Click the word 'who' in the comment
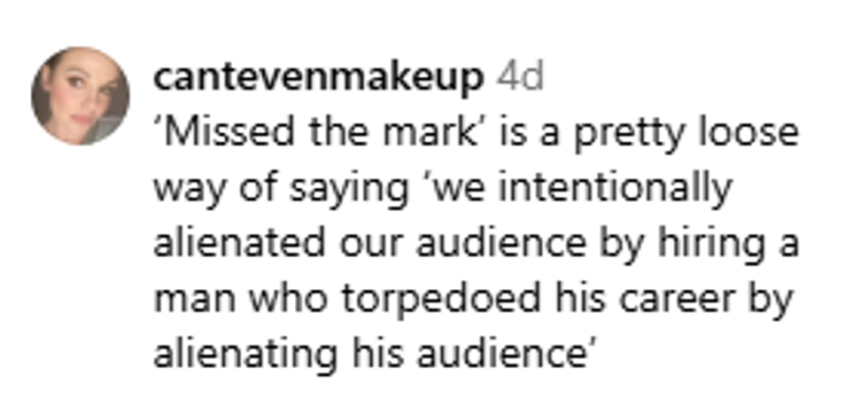 [275, 299]
